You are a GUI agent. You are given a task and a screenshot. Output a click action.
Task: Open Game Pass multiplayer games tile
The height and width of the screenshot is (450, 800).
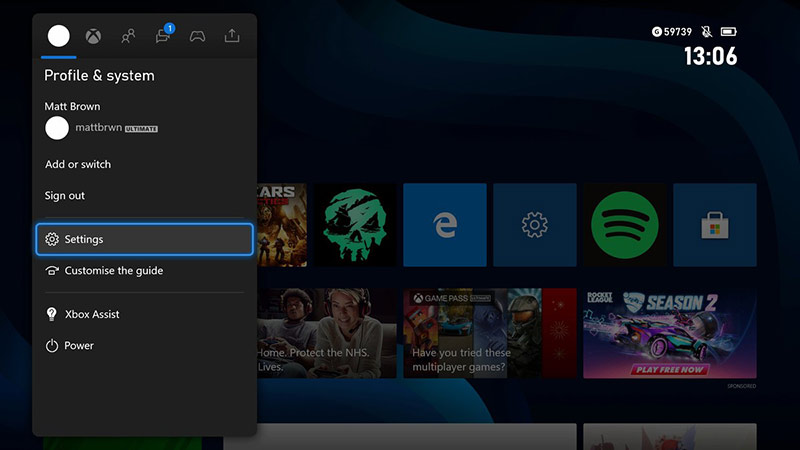click(490, 333)
